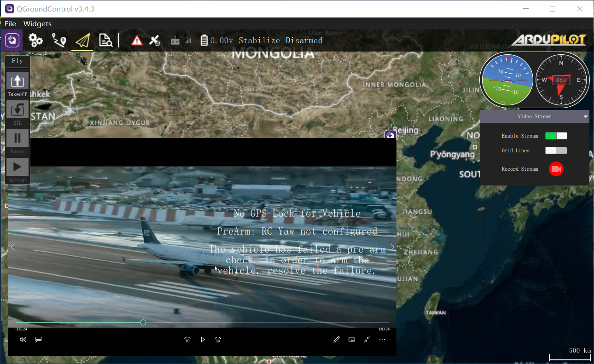Click the ArduPilot logo

[x=548, y=40]
